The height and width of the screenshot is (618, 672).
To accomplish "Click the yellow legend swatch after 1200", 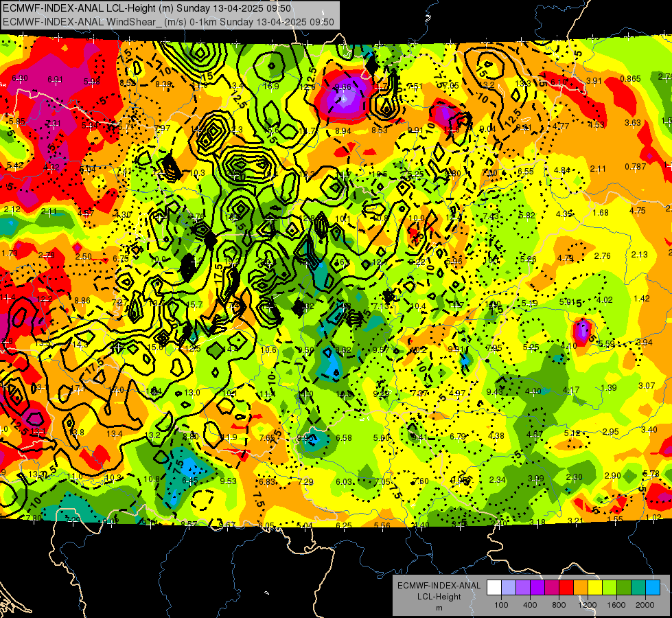I will point(595,588).
